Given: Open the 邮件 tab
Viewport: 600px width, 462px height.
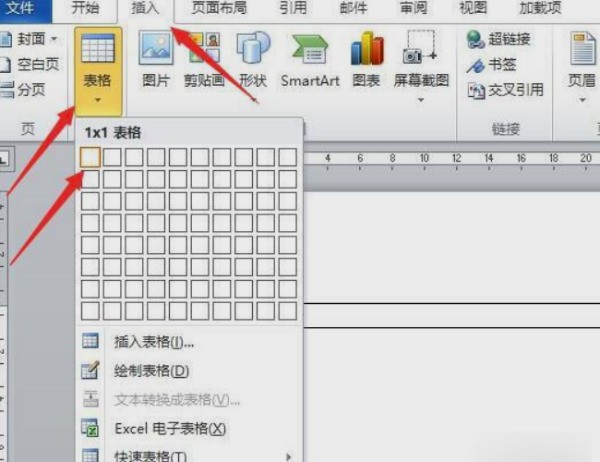Looking at the screenshot, I should 354,8.
